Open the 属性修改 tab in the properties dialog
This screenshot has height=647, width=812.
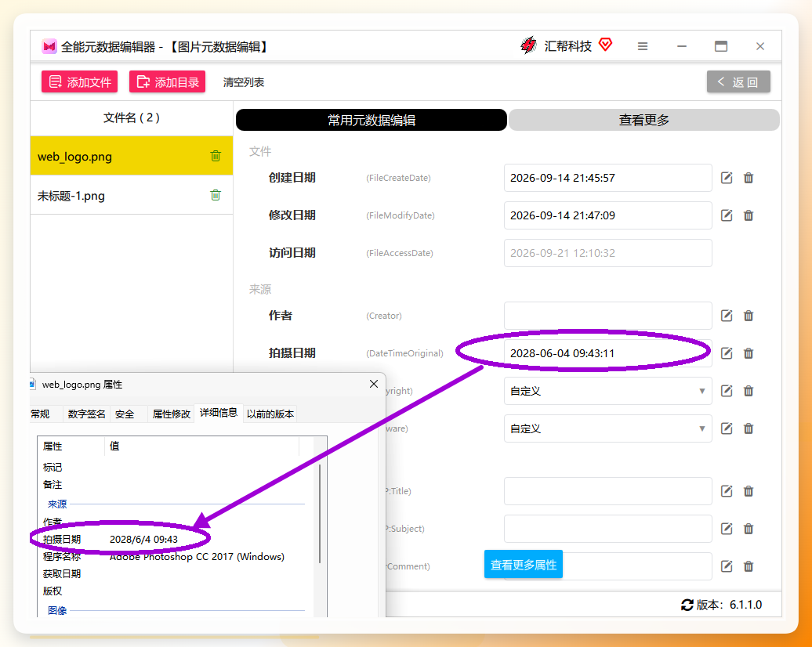[x=172, y=414]
